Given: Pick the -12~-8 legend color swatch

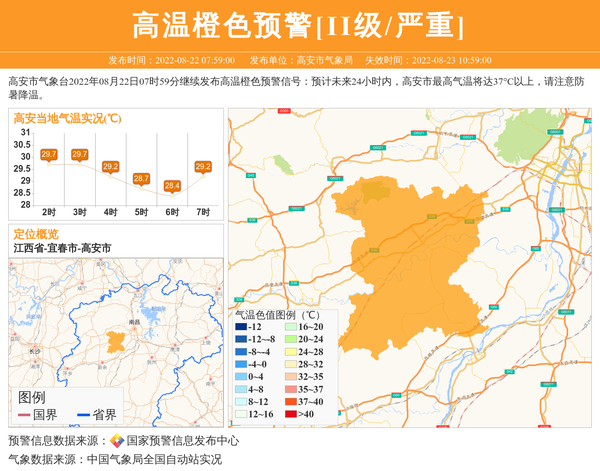Looking at the screenshot, I should [241, 339].
